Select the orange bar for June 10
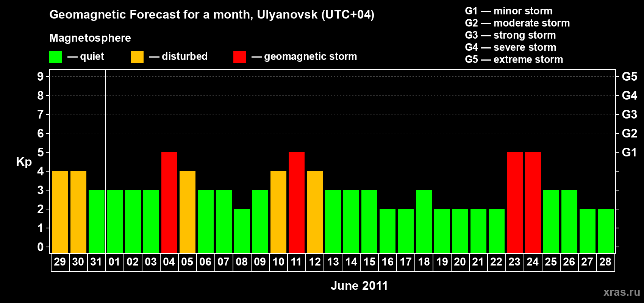 tap(278, 212)
